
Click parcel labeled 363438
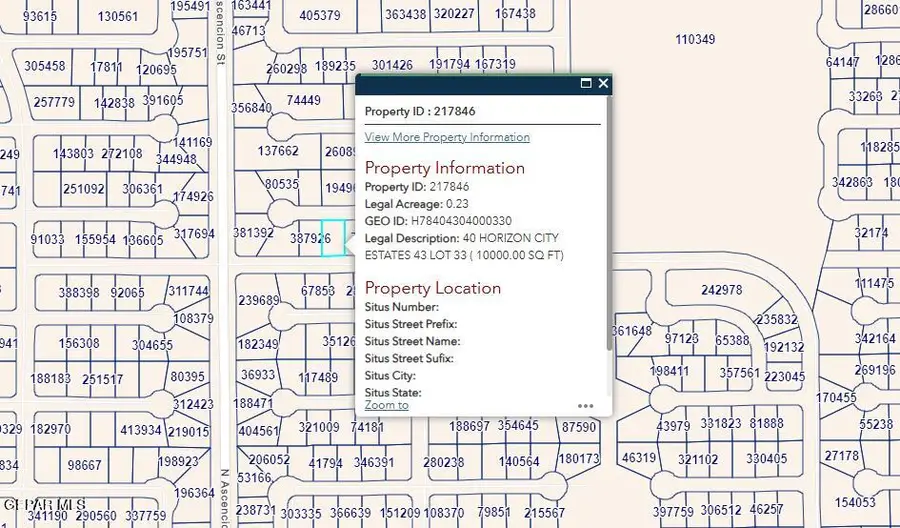pos(405,14)
